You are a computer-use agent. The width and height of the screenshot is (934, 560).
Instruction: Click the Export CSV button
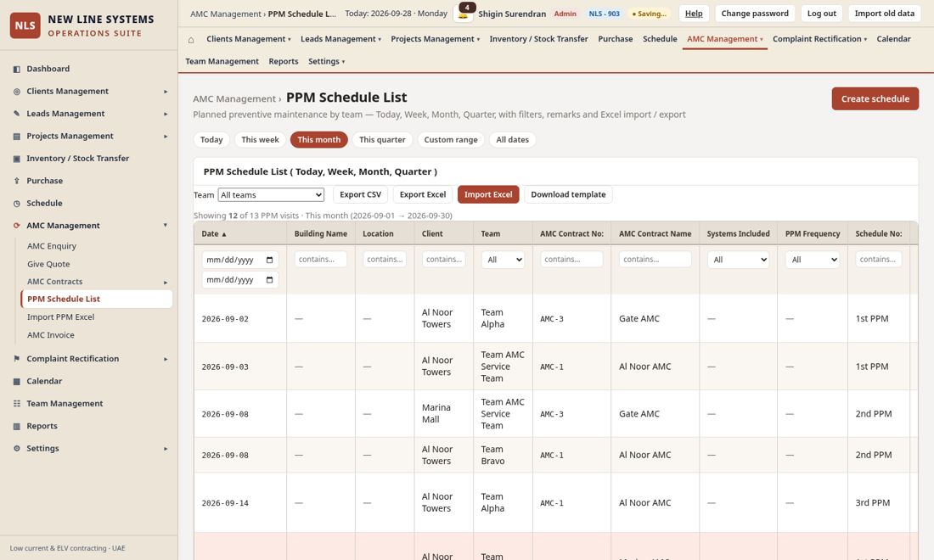360,194
